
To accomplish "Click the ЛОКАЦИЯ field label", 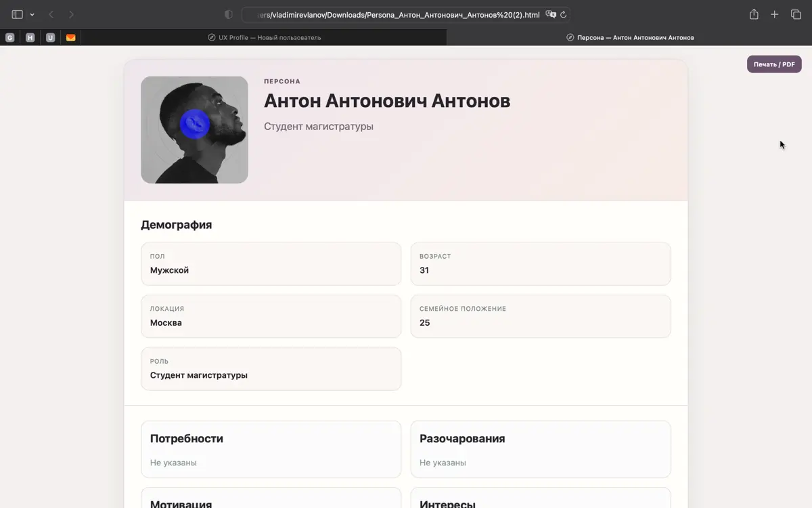I will click(167, 309).
